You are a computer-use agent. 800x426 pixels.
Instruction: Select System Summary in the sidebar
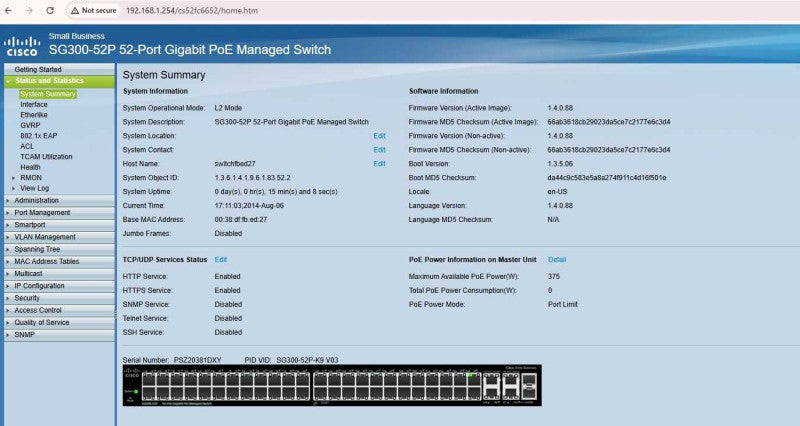coord(48,94)
